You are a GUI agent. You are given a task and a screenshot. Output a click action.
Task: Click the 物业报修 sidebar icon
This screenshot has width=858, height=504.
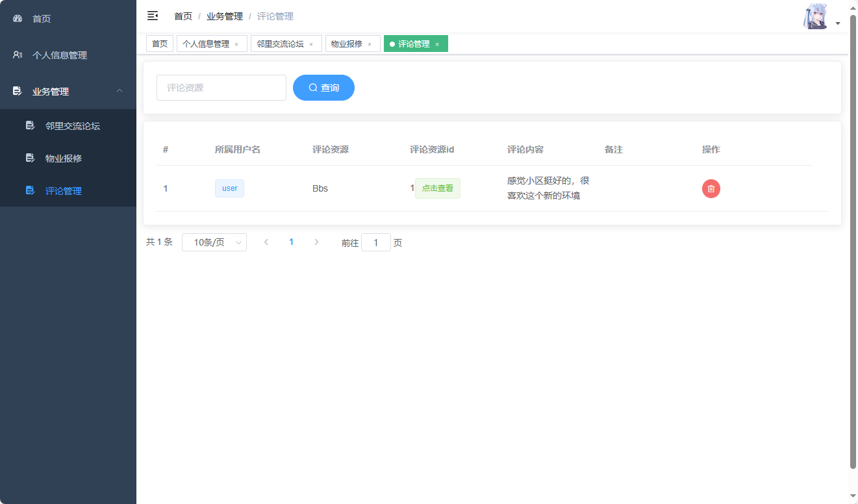pyautogui.click(x=30, y=157)
